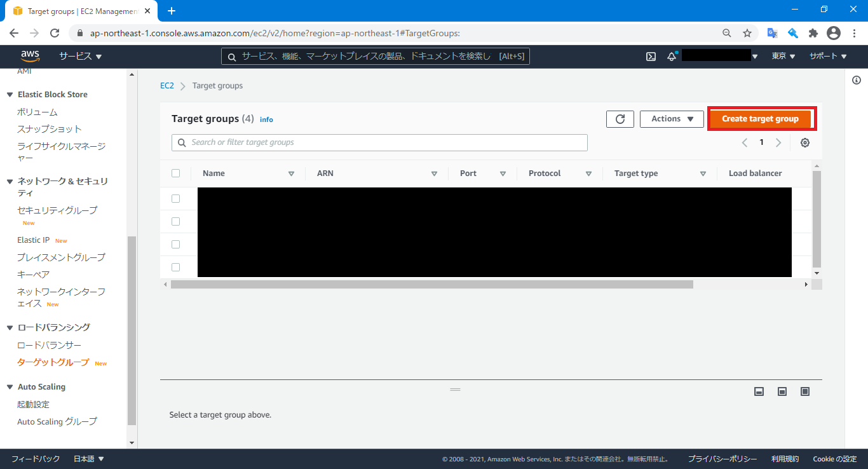Open the Target groups info link
Viewport: 868px width, 469px height.
(x=266, y=119)
